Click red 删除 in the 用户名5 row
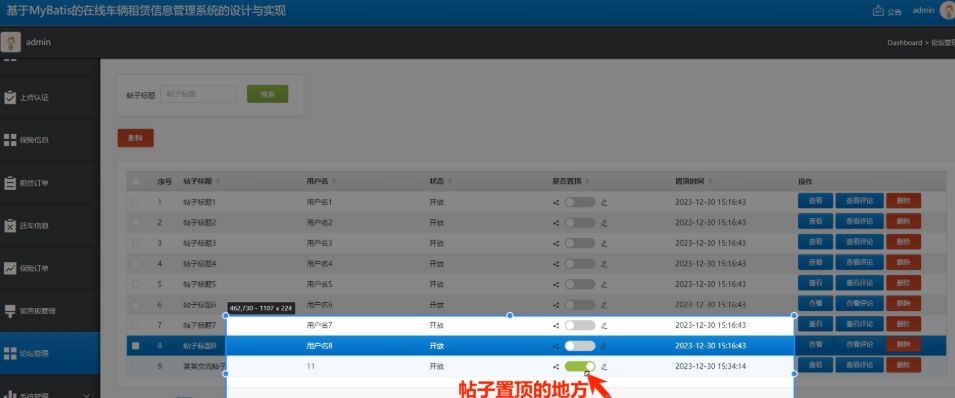The height and width of the screenshot is (398, 955). point(903,283)
